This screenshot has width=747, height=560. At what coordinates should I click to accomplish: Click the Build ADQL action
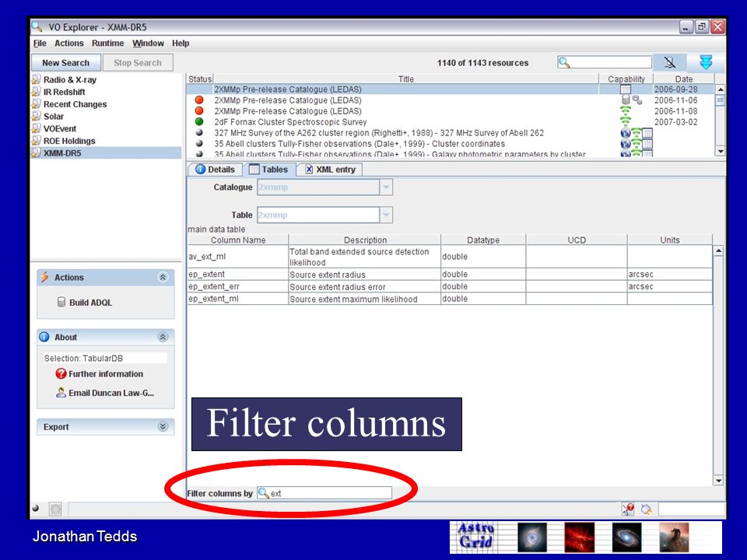86,303
